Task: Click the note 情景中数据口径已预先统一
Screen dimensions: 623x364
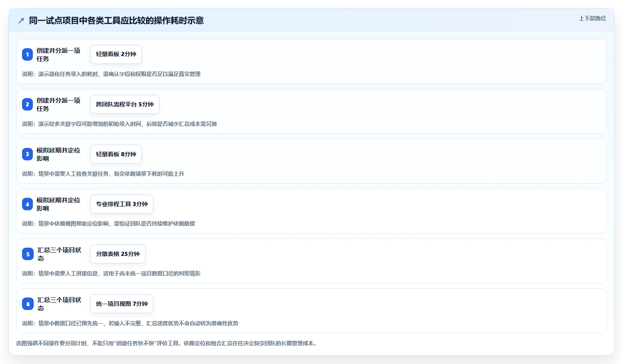Action: [x=130, y=323]
